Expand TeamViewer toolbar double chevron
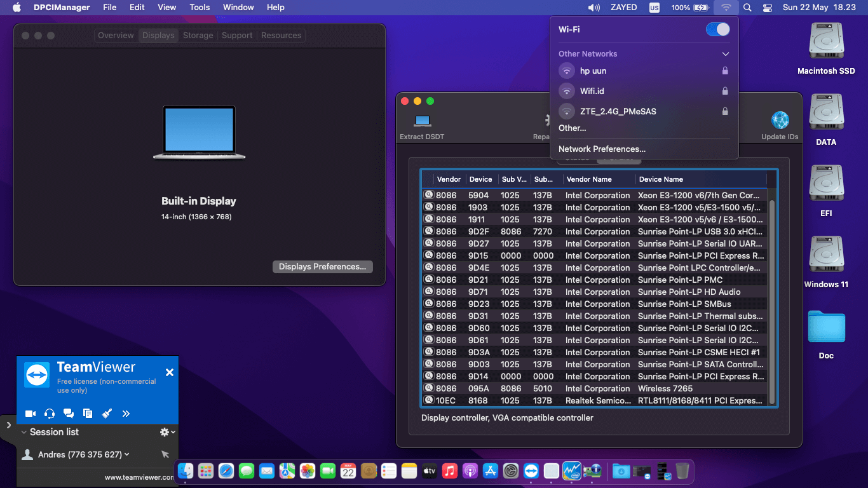This screenshot has width=868, height=488. click(126, 414)
